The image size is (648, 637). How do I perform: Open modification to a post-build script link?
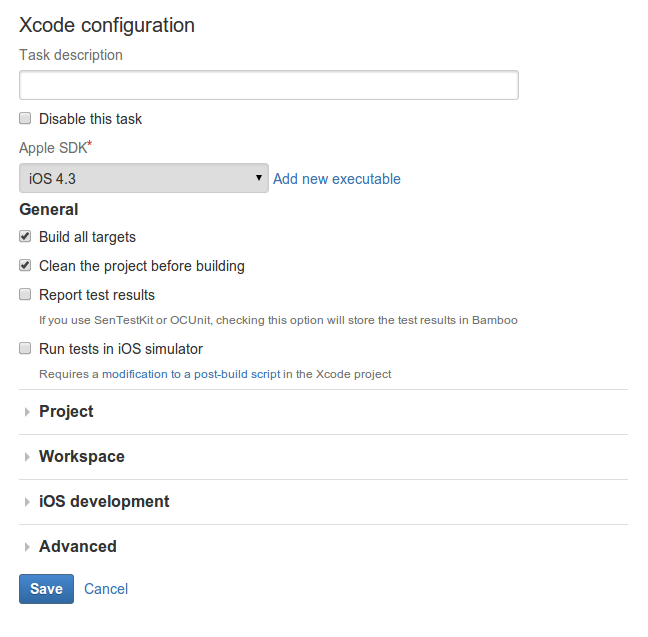point(191,374)
